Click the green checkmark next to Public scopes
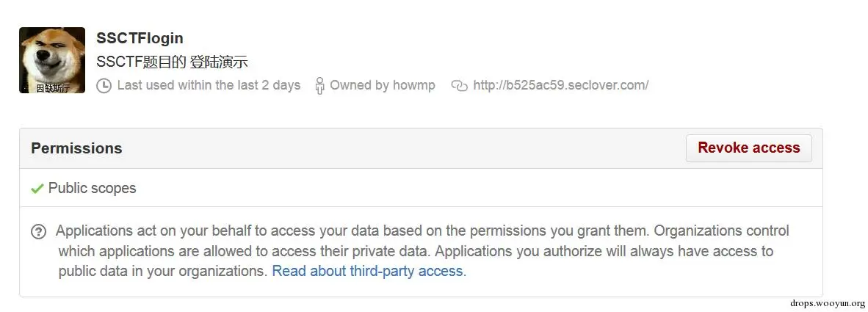The height and width of the screenshot is (312, 868). click(x=37, y=189)
